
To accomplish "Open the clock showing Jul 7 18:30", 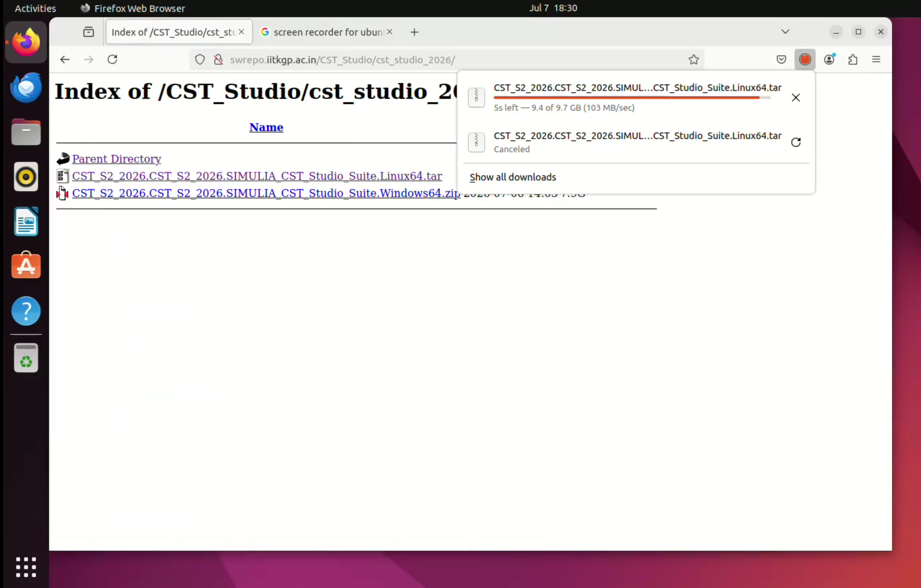I will tap(553, 8).
